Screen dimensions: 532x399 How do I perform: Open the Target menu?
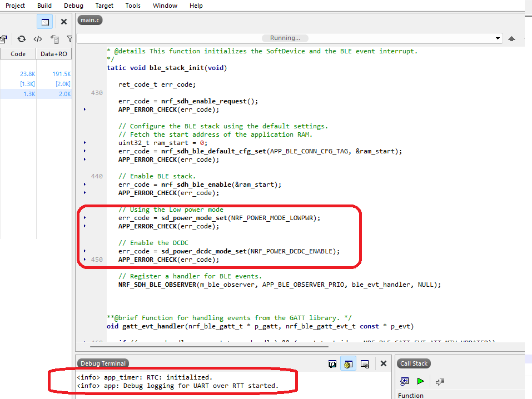(104, 6)
